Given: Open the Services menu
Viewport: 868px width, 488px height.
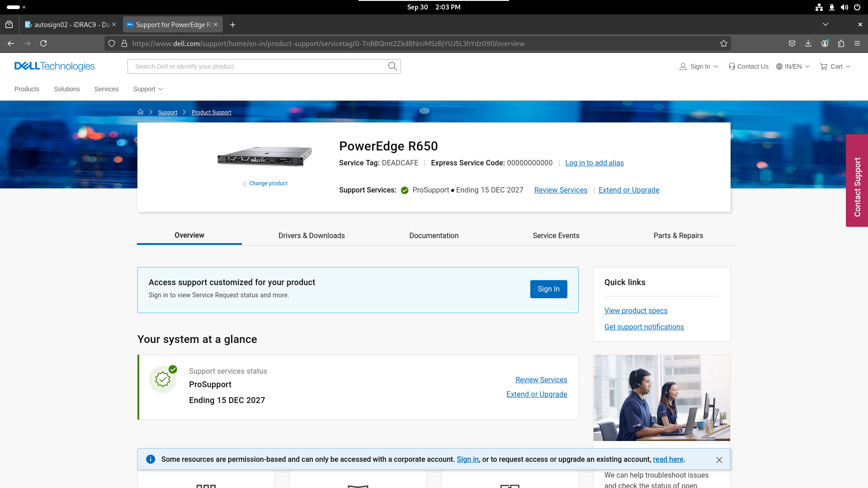Looking at the screenshot, I should 106,89.
